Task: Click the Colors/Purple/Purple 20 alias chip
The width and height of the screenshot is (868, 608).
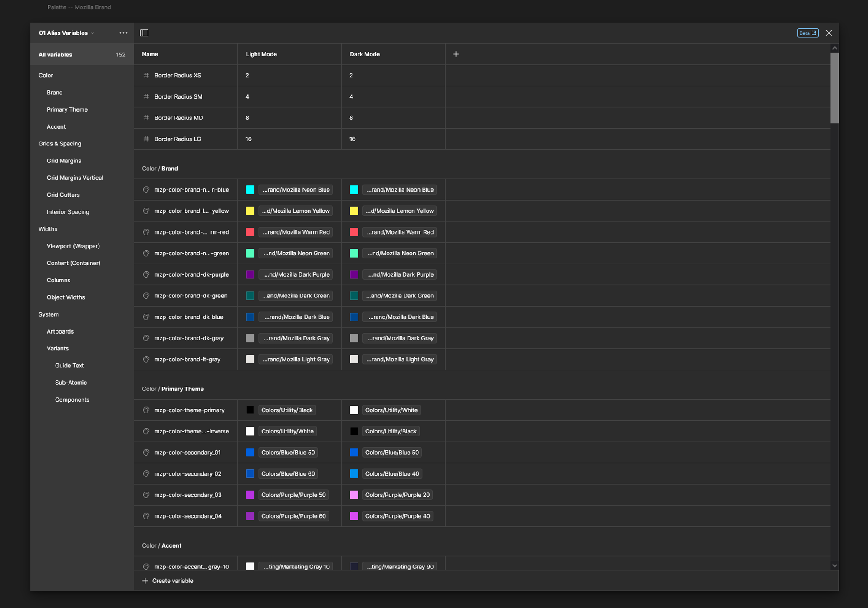Action: point(398,495)
